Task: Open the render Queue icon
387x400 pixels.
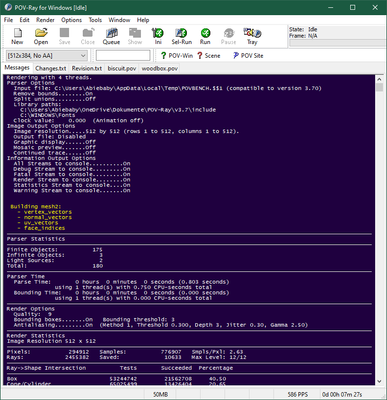Action: click(111, 36)
